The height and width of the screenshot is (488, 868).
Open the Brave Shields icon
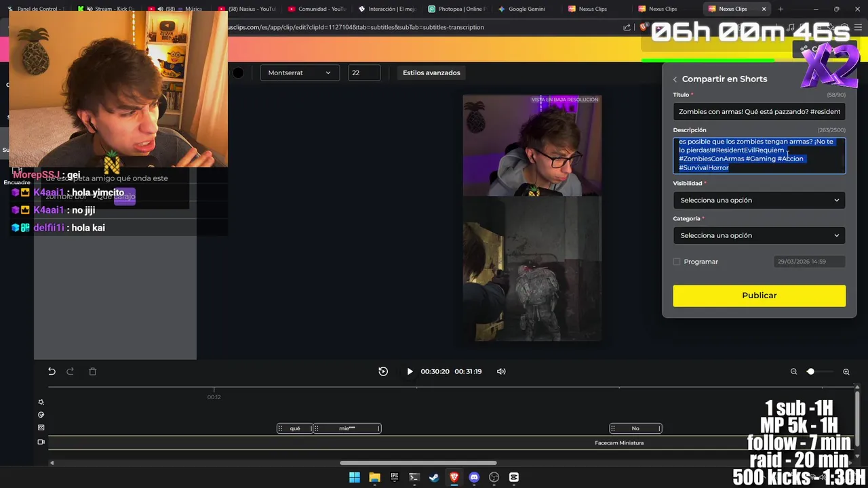click(x=644, y=27)
